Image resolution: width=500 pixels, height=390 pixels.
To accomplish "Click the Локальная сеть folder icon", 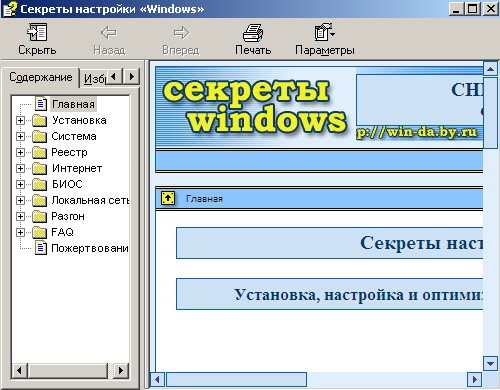I will [39, 200].
